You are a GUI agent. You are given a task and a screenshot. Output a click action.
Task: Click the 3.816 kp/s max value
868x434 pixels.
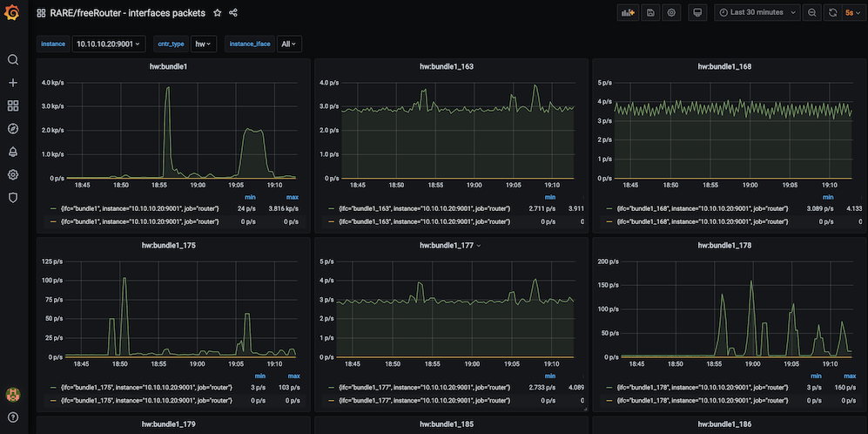click(284, 208)
